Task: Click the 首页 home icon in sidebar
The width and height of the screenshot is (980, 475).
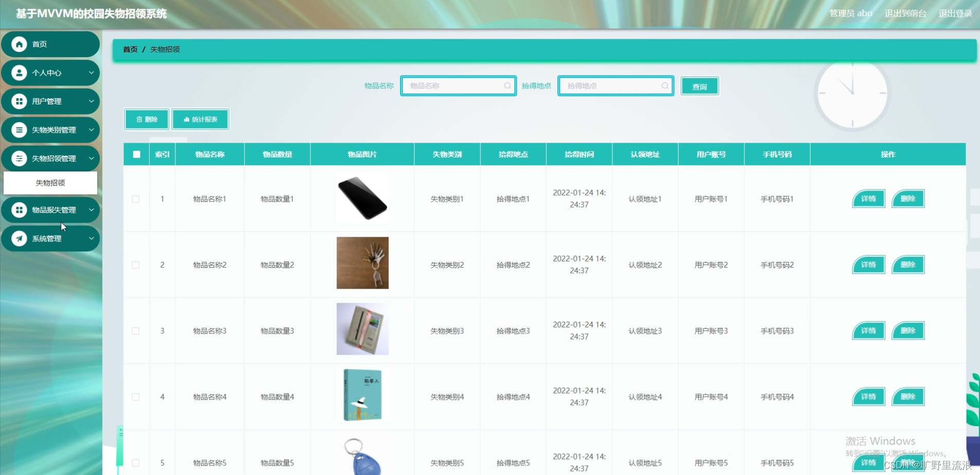Action: coord(19,44)
